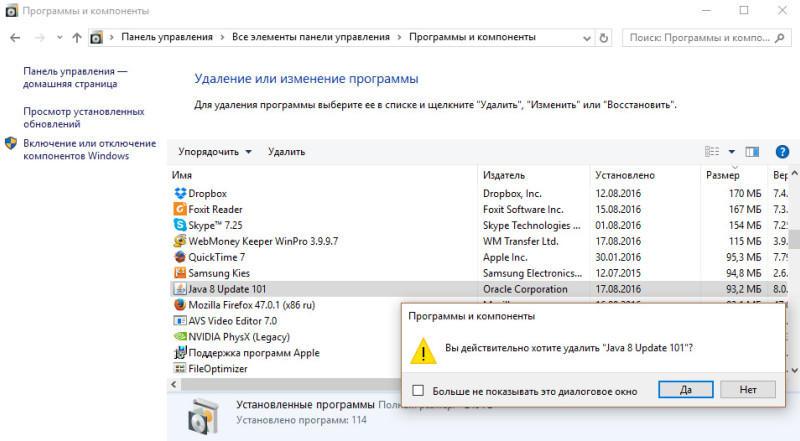The image size is (800, 441).
Task: Select the AVS Video Editor 7.0 row name
Action: (x=233, y=321)
